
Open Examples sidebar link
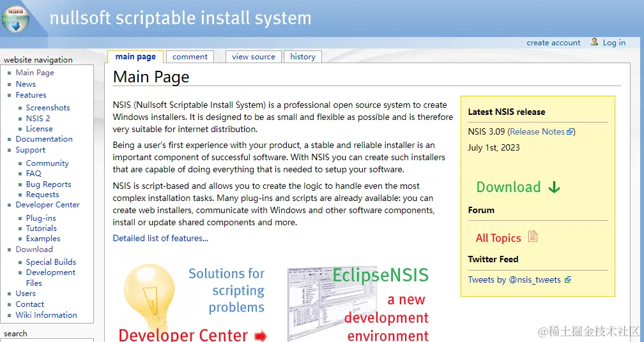pyautogui.click(x=43, y=238)
